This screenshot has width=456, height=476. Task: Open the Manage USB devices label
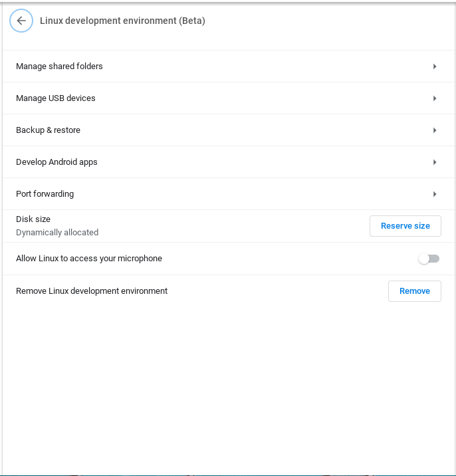(x=56, y=98)
